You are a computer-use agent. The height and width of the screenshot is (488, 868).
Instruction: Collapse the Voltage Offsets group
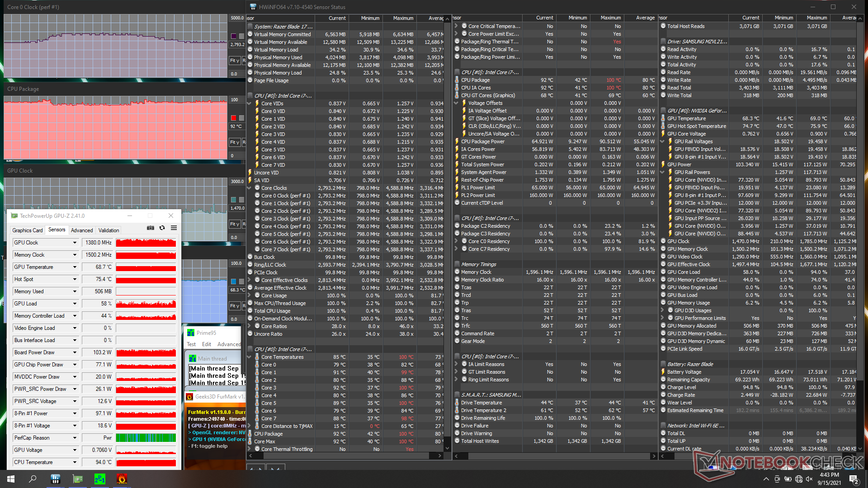click(456, 103)
